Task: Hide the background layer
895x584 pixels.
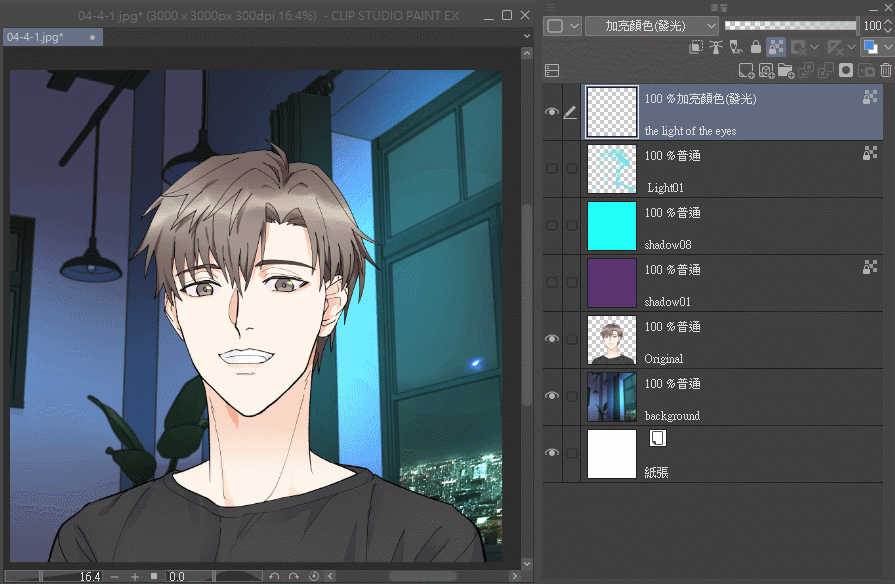Action: [x=551, y=396]
